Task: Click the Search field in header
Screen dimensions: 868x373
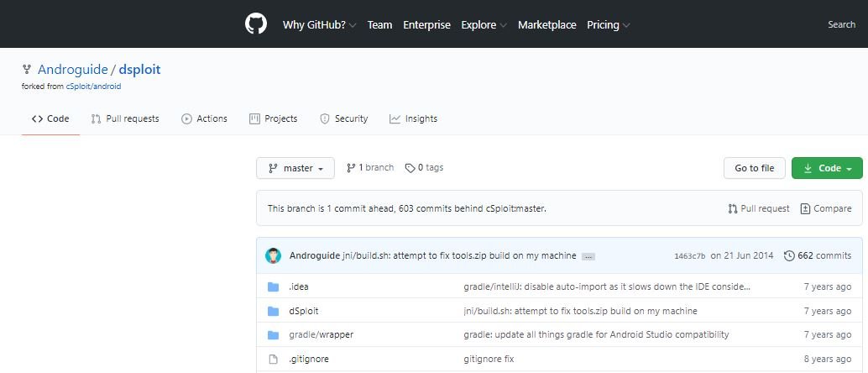Action: coord(841,24)
